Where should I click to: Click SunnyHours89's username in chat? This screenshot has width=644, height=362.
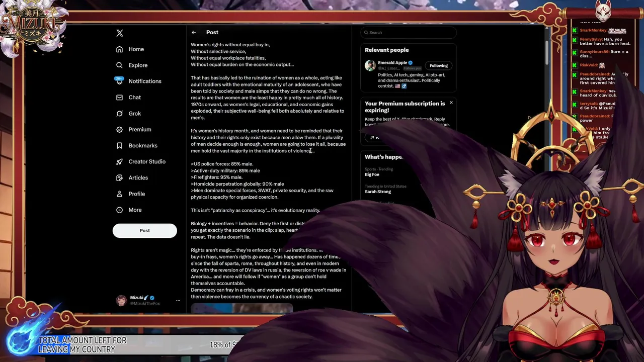coord(594,52)
